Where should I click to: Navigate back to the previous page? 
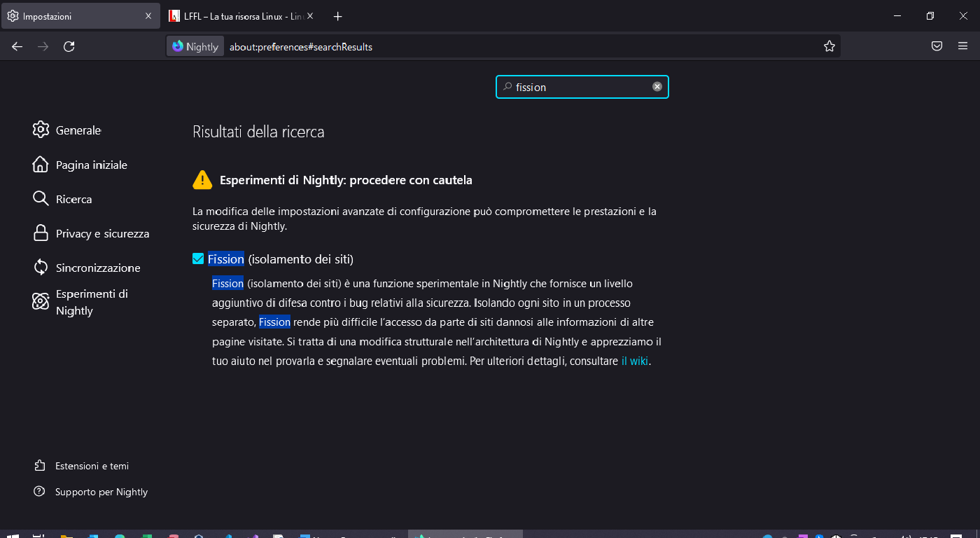17,46
